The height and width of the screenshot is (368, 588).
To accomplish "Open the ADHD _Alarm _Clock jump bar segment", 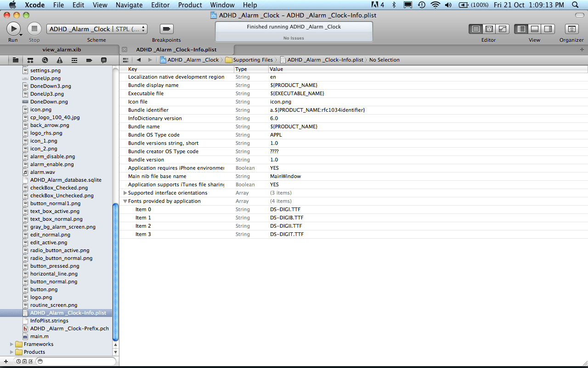I will [x=189, y=60].
